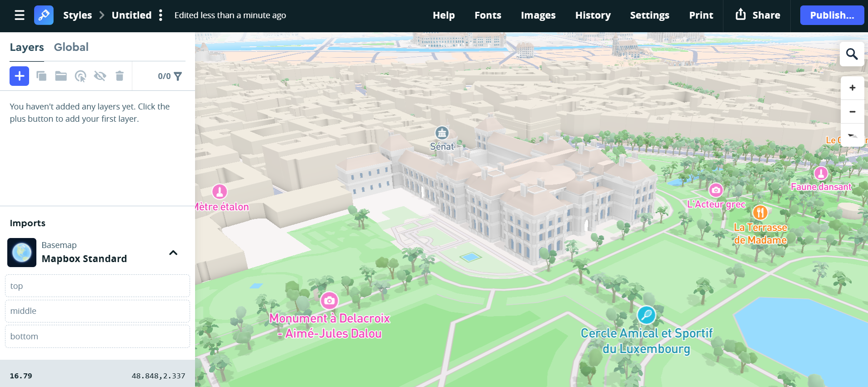Open style Settings
The image size is (868, 387).
pos(649,15)
